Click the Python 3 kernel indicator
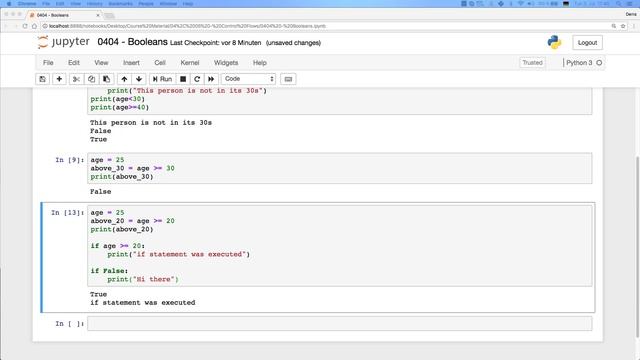The image size is (640, 360). point(579,63)
